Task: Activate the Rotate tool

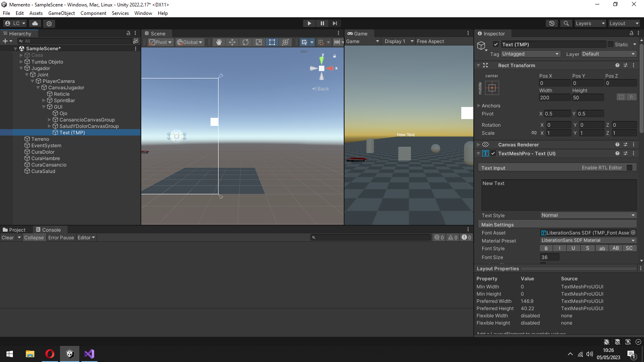Action: (246, 42)
